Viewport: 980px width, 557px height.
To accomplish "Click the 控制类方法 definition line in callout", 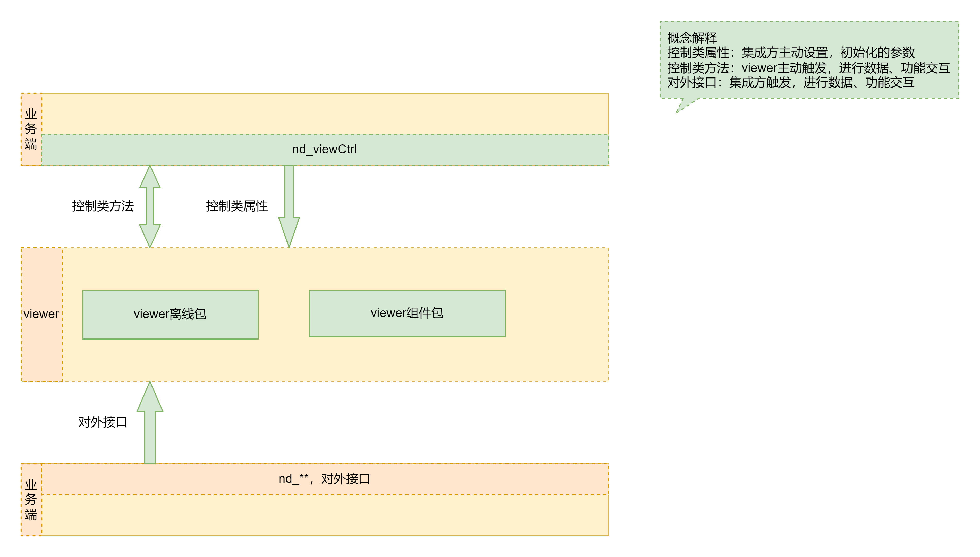I will [x=808, y=68].
